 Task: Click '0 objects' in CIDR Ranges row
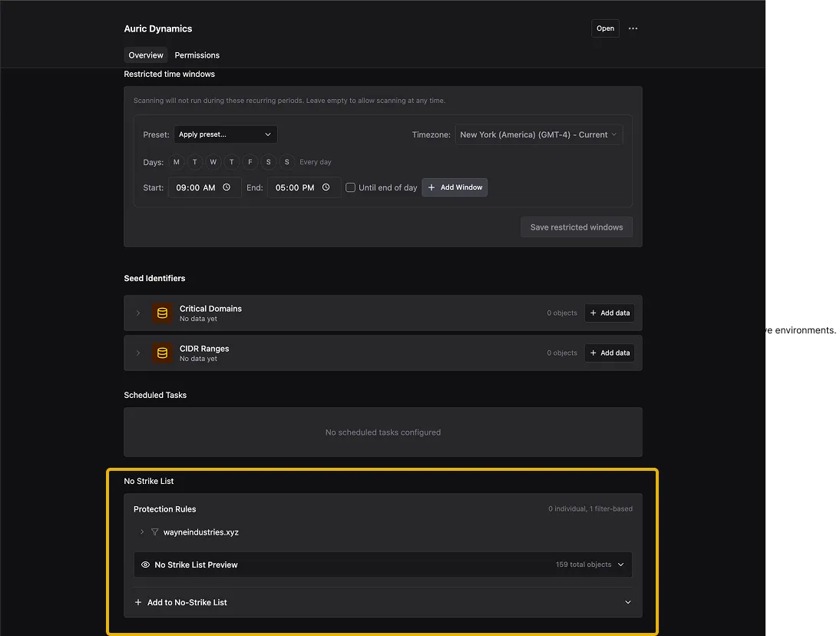562,353
